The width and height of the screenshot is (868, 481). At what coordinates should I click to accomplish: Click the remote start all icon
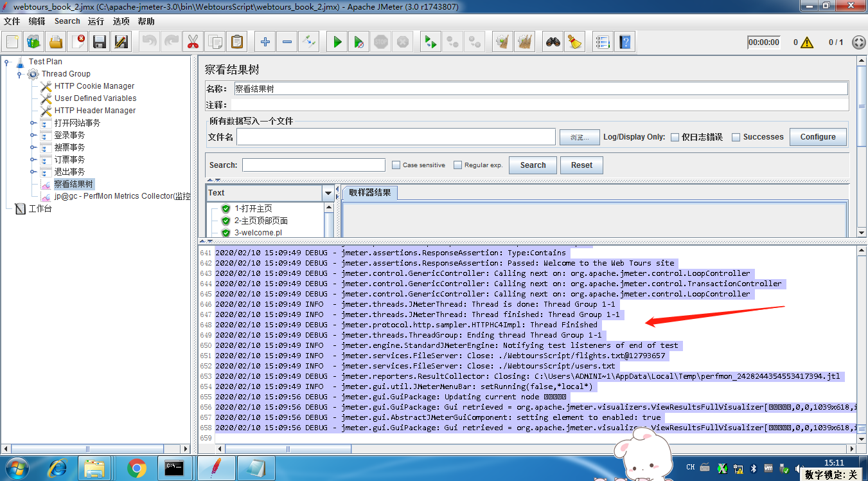[x=430, y=42]
